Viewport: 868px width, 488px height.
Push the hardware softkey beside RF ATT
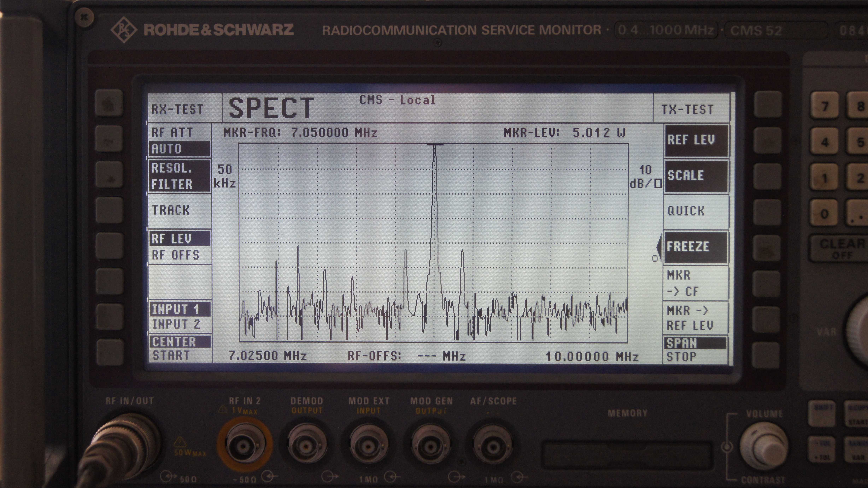(108, 139)
